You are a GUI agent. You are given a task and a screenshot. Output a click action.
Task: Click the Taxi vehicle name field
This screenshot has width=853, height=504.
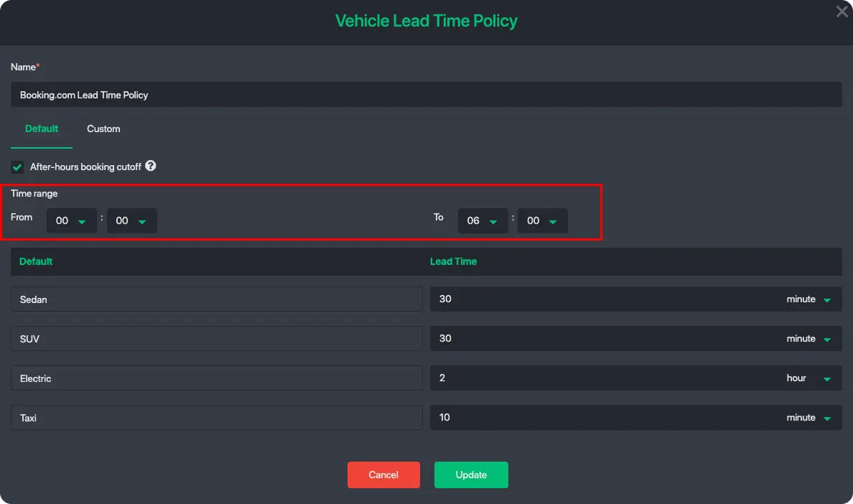click(216, 418)
